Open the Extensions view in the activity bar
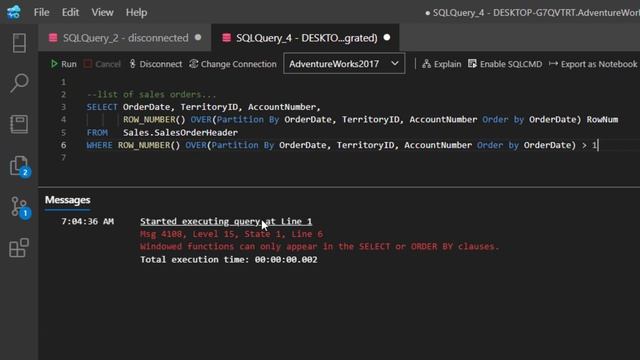 pos(19,248)
